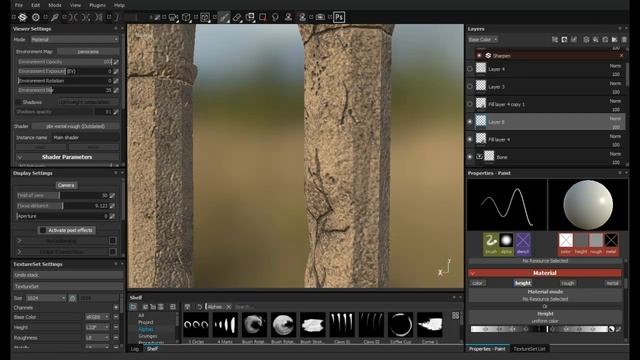Viewport: 640px width, 360px height.
Task: Clear the Alphas shelf filter tag
Action: point(229,307)
